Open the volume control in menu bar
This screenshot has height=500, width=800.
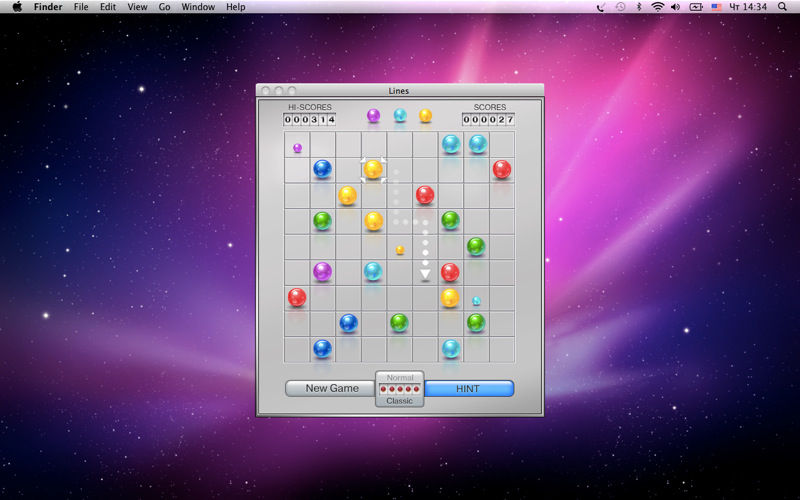point(676,7)
